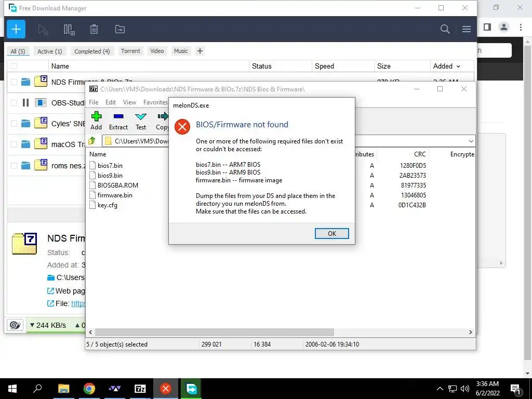Add a new filter tag with plus
Viewport: 532px width, 399px height.
200,51
